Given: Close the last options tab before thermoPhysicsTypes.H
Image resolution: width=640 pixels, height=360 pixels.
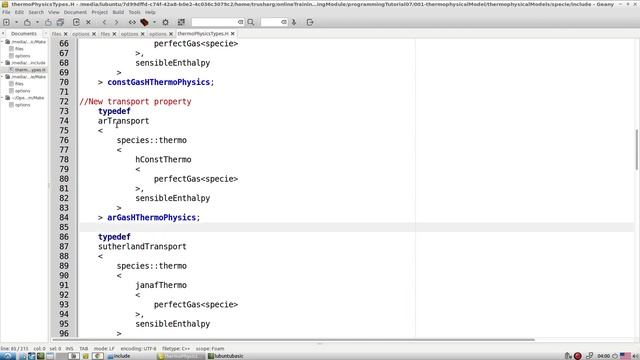Looking at the screenshot, I should coord(171,34).
